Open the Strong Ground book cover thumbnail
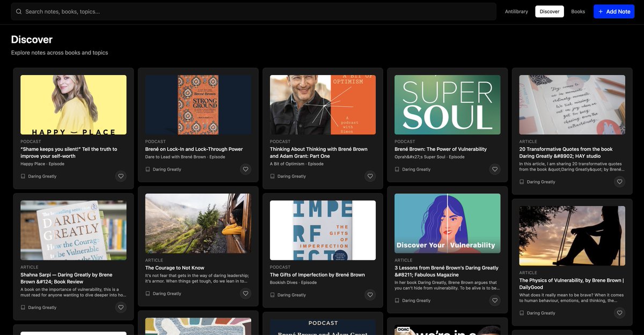This screenshot has height=335, width=644. click(x=198, y=105)
